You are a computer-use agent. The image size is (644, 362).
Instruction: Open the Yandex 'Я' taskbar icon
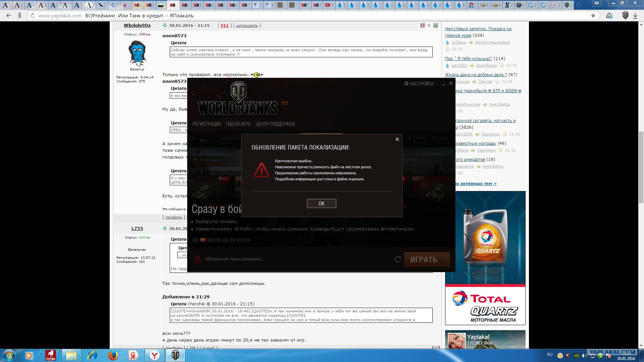tap(133, 355)
